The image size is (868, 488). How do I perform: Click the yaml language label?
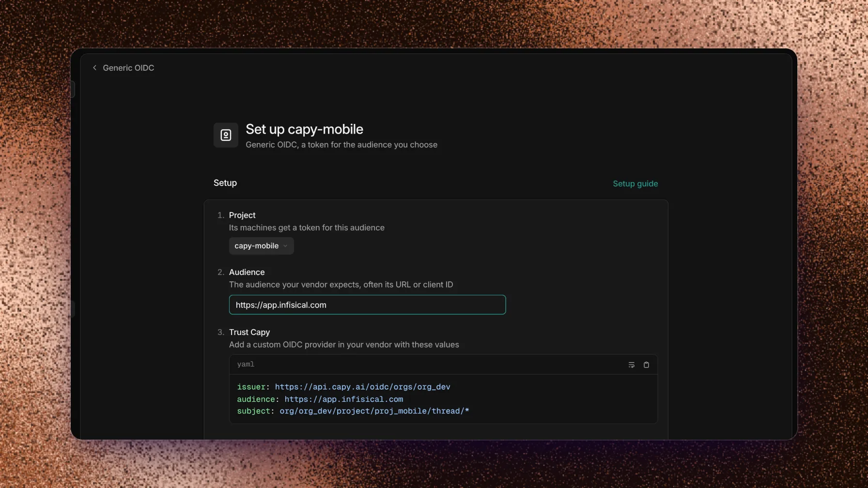click(246, 365)
